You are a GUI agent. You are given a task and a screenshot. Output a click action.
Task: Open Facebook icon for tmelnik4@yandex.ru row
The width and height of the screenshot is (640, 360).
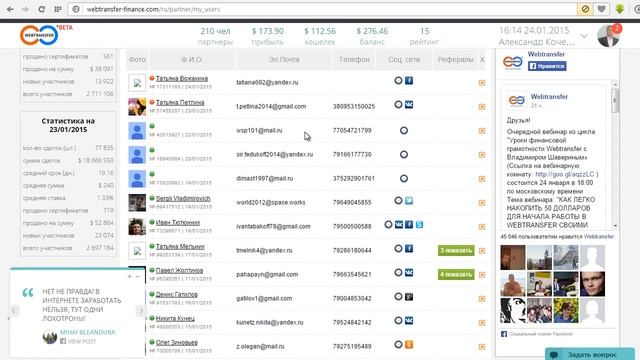409,248
